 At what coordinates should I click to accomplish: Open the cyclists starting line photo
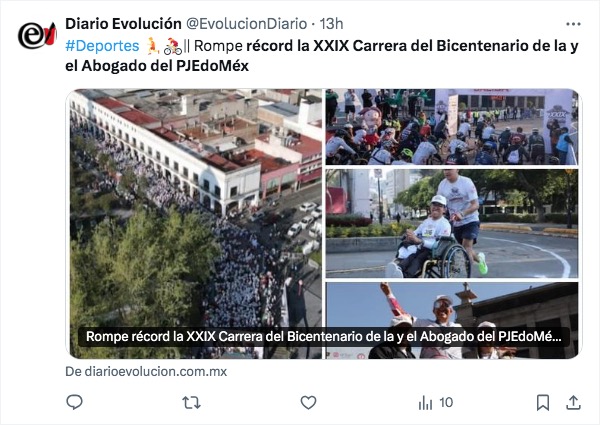[452, 127]
